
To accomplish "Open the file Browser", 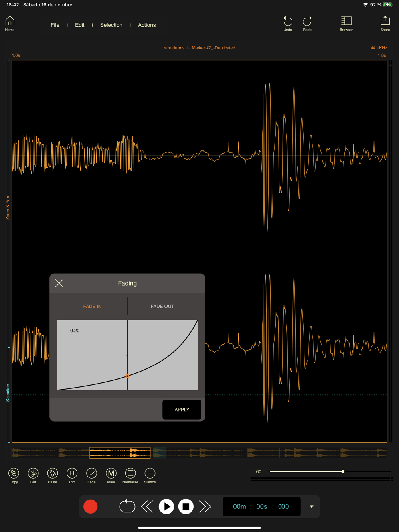I will point(346,24).
